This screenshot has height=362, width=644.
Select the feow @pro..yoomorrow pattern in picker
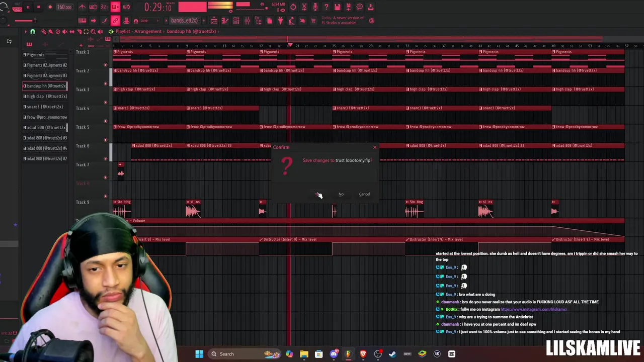tap(45, 117)
